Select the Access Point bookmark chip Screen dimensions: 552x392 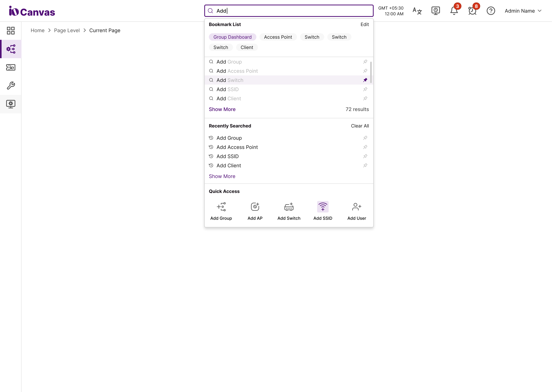point(278,37)
